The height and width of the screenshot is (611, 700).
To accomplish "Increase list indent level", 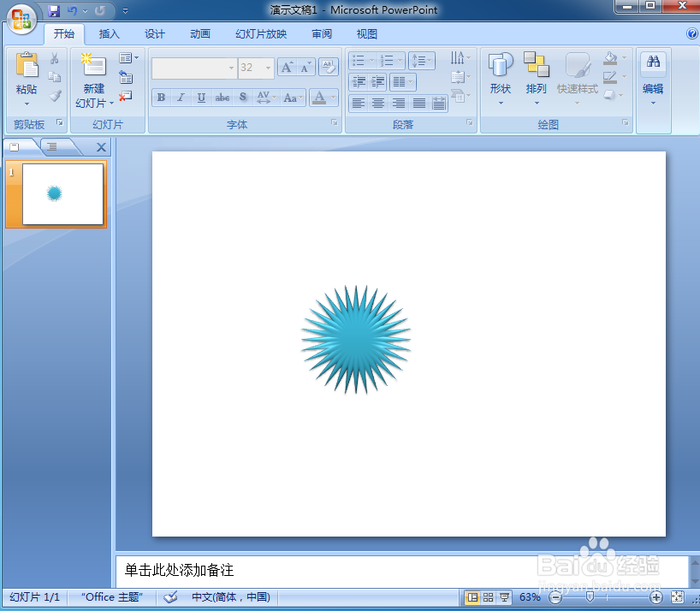I will pos(377,81).
